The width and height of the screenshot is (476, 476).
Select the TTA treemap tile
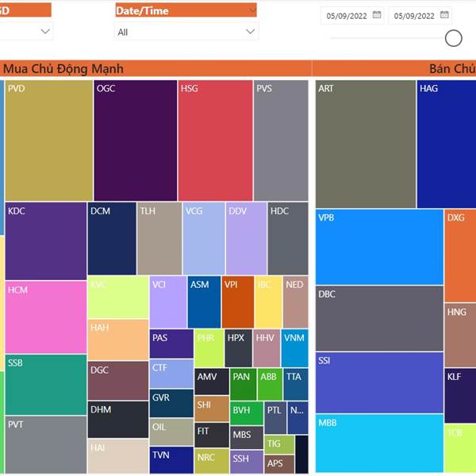(296, 384)
